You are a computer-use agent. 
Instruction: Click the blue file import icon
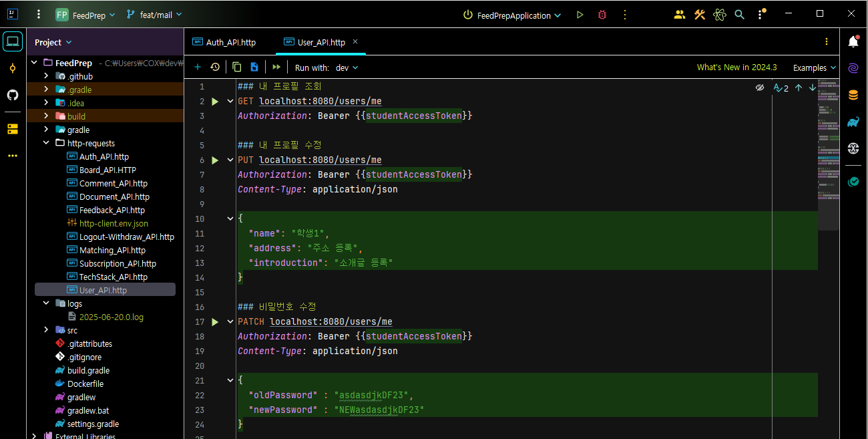tap(254, 67)
